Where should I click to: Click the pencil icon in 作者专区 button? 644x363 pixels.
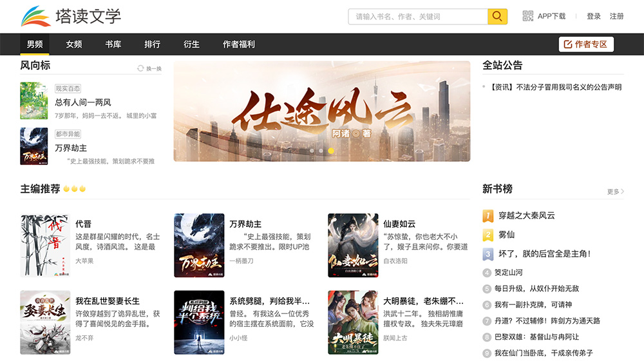pos(567,44)
